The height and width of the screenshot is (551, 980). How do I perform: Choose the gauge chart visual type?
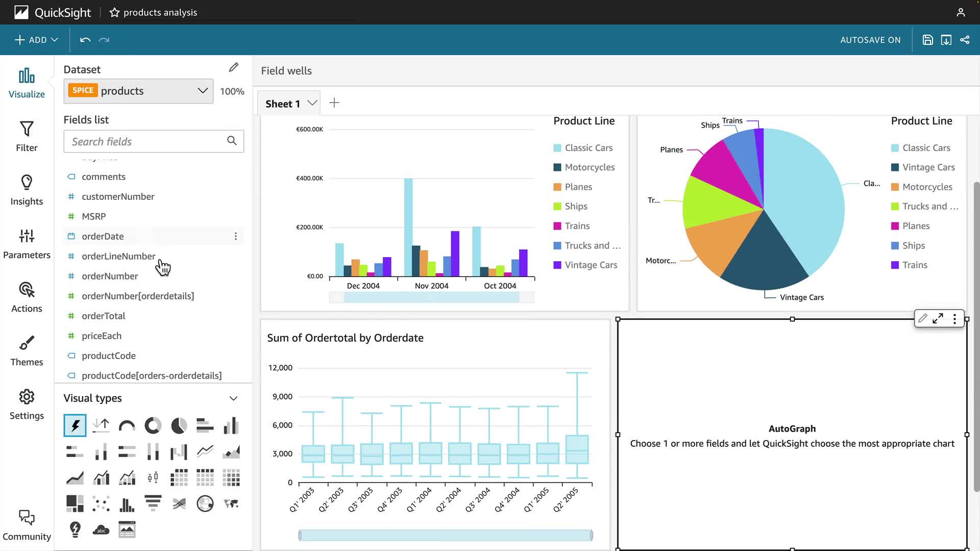pyautogui.click(x=127, y=425)
